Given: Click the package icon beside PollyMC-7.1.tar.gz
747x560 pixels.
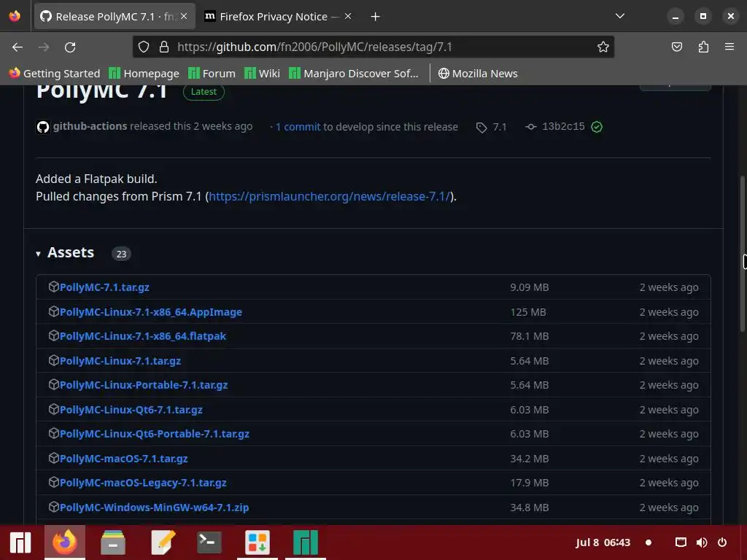Looking at the screenshot, I should click(53, 287).
